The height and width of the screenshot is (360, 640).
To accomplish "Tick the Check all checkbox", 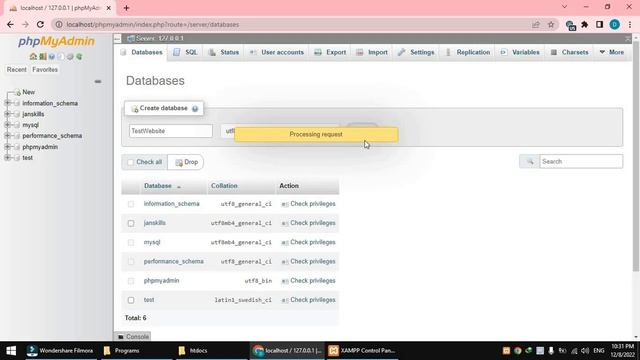I will point(131,162).
